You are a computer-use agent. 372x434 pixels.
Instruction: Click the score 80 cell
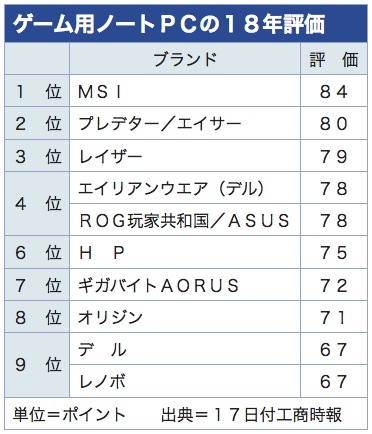coord(334,123)
